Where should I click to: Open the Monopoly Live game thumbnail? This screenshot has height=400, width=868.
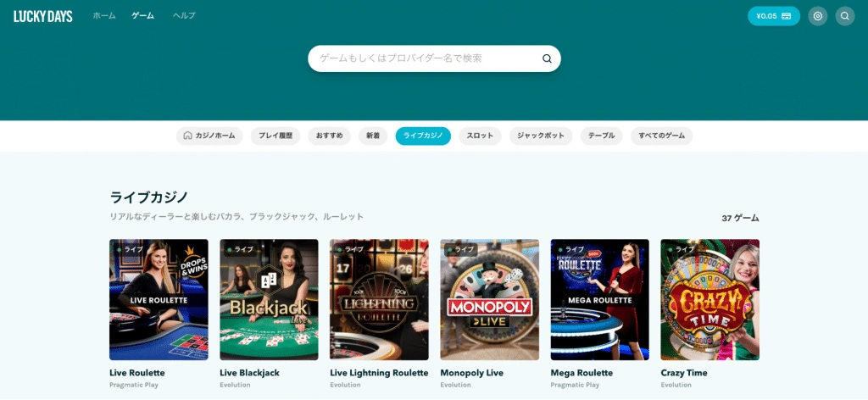click(490, 299)
